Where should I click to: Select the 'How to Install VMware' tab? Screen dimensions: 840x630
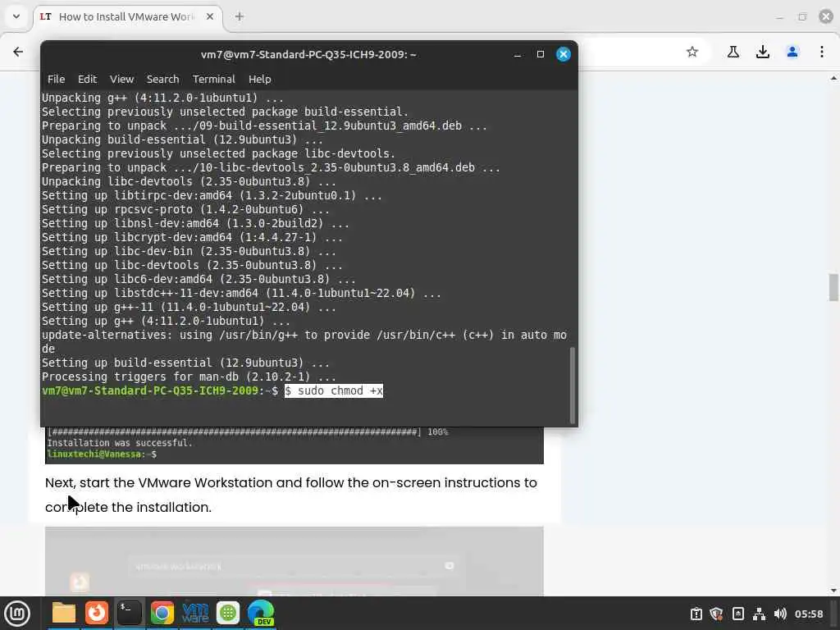pos(126,16)
